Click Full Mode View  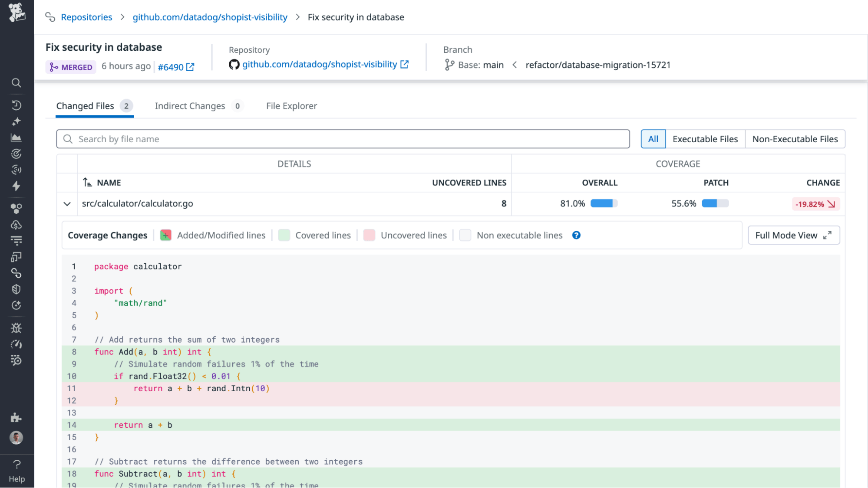[x=793, y=235]
